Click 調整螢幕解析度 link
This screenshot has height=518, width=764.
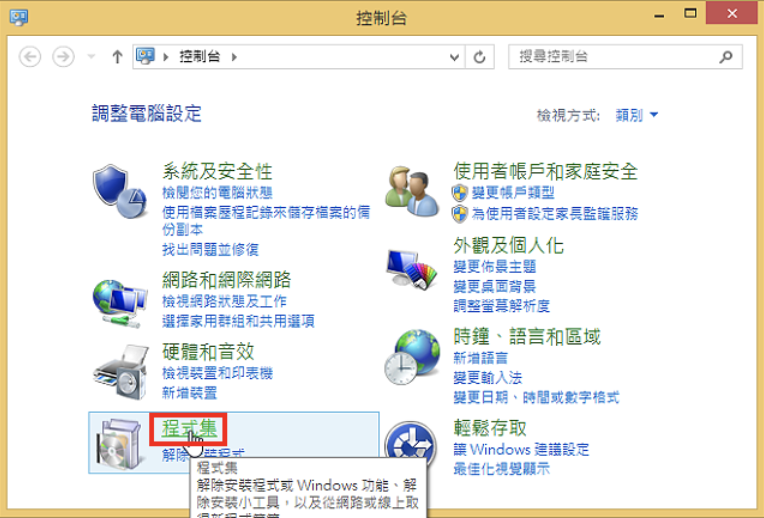[501, 306]
